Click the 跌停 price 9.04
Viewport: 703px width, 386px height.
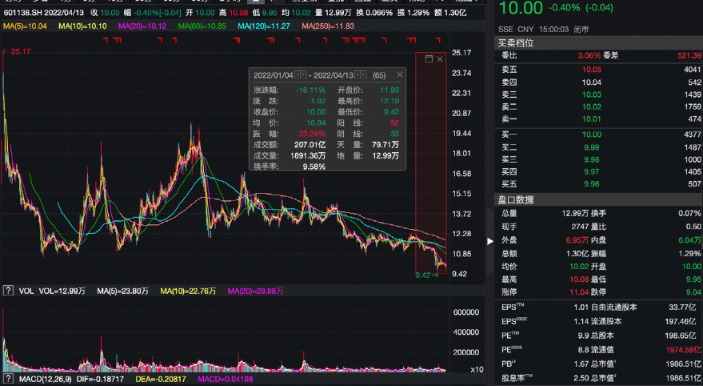(x=693, y=292)
